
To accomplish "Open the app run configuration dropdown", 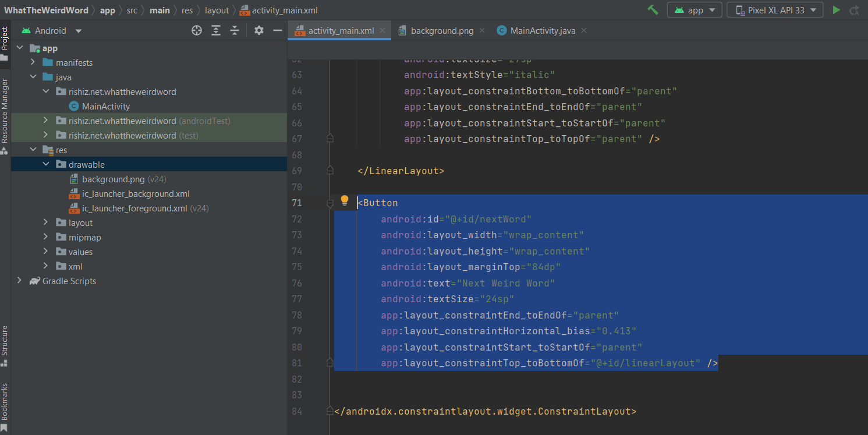I will (x=695, y=10).
